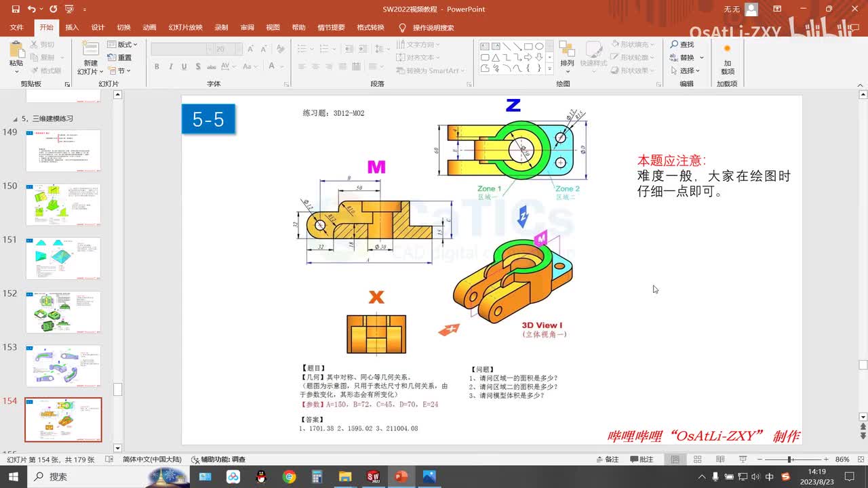Expand the shapes gallery More arrow
The image size is (868, 488).
pyautogui.click(x=549, y=68)
